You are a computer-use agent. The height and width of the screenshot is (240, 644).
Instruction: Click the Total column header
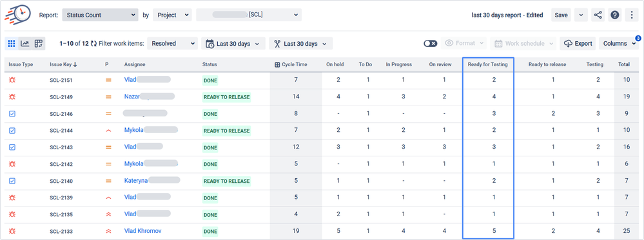pos(624,64)
